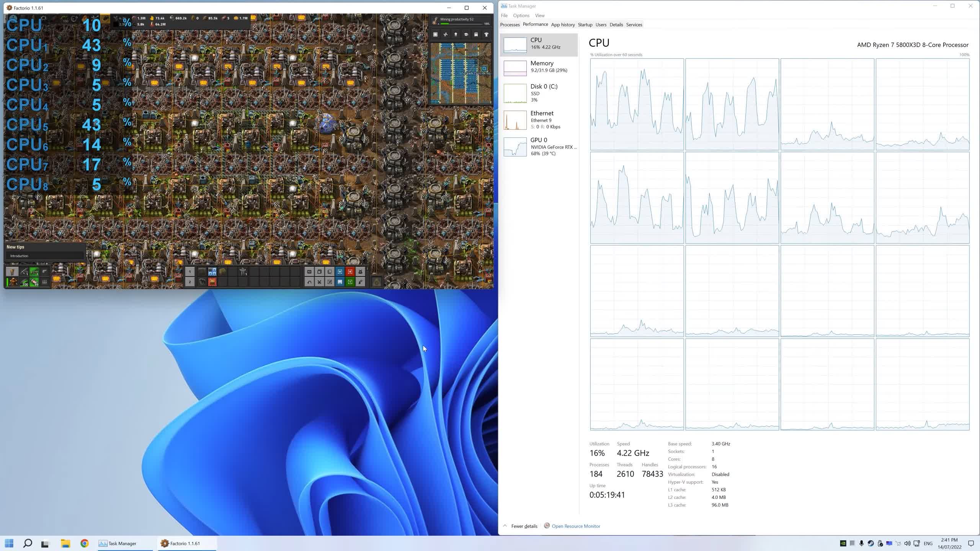Open the clock showing 2:41 PM

pos(949,543)
